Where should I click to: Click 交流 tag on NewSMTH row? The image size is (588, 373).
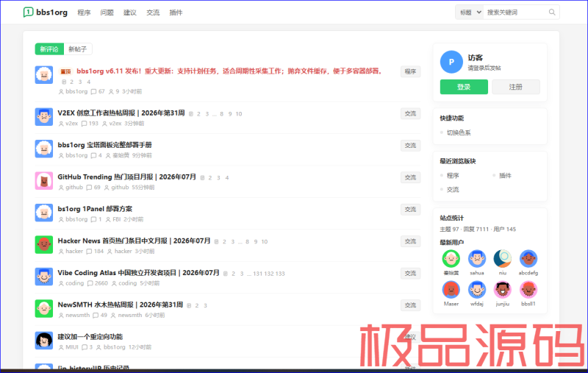pyautogui.click(x=410, y=305)
